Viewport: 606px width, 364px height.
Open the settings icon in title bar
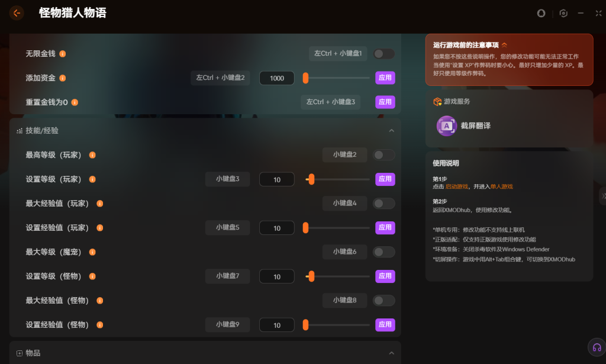pos(563,13)
